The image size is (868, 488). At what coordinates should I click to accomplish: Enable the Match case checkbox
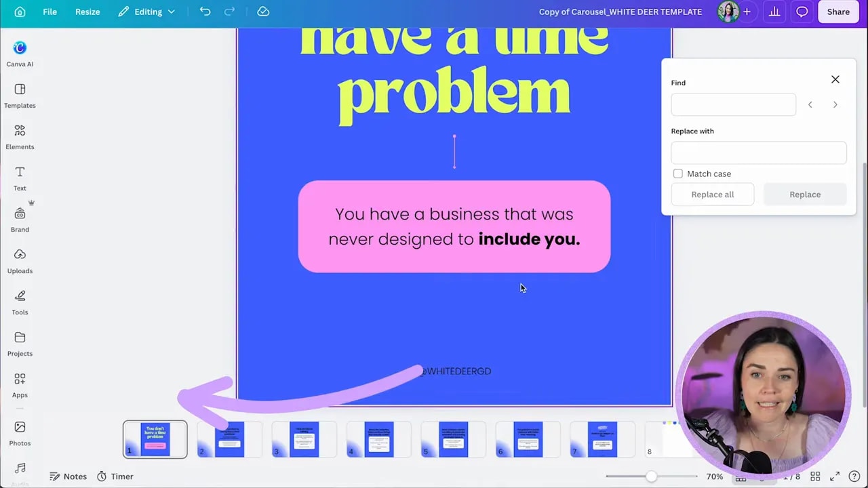click(677, 174)
